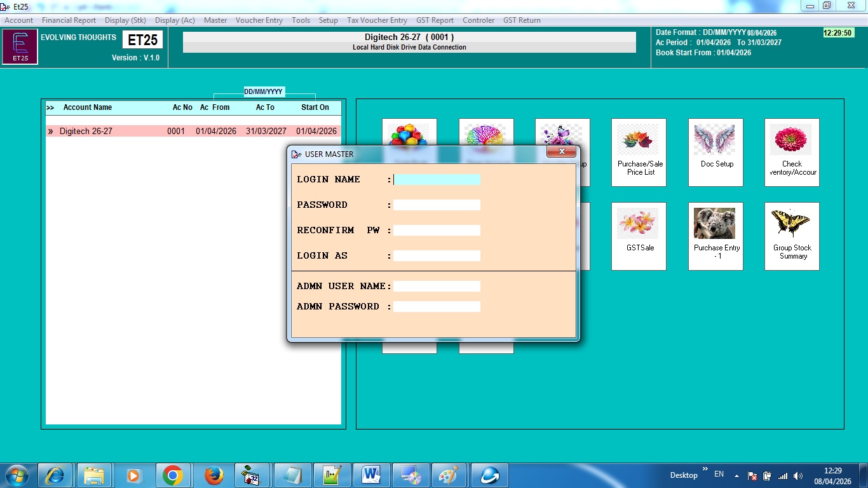This screenshot has width=868, height=488.
Task: Open the Voucher Entry menu
Action: 259,20
